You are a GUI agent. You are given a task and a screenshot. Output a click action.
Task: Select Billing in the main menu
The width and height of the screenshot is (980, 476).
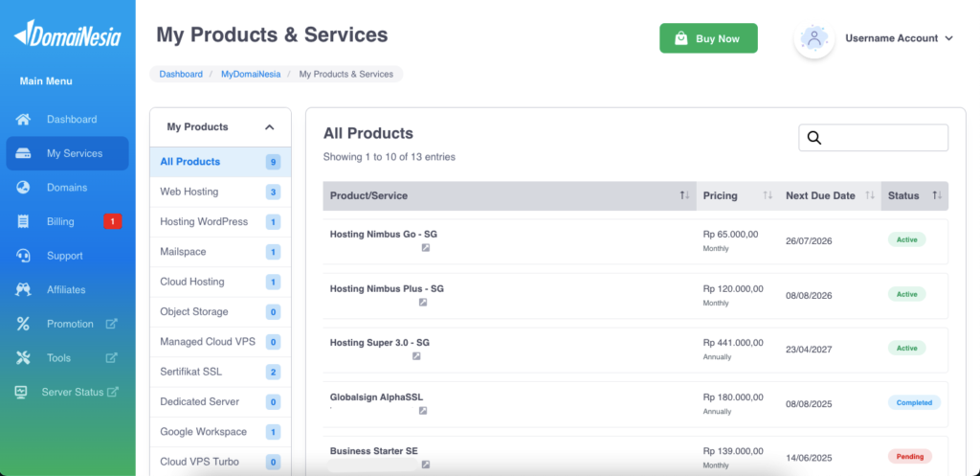pos(68,221)
